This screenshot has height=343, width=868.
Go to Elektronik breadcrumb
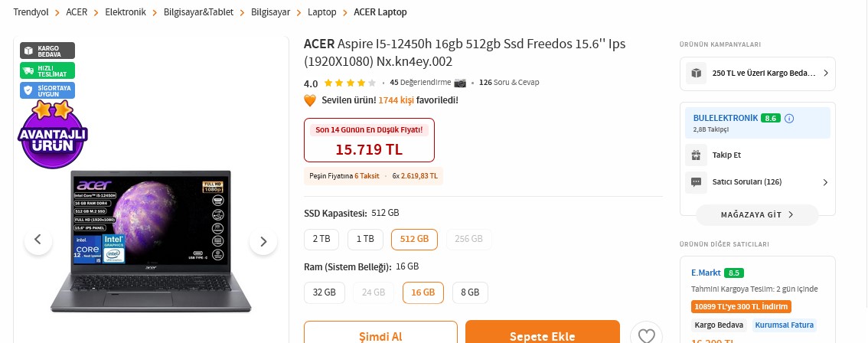[126, 12]
